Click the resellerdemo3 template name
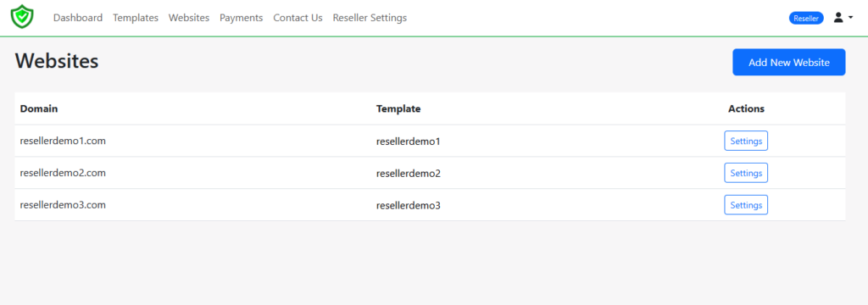This screenshot has height=305, width=868. point(409,205)
